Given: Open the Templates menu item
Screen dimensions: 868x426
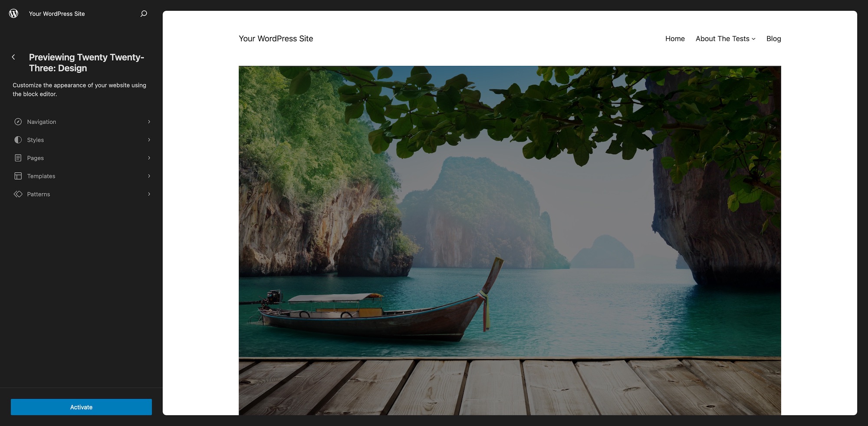Looking at the screenshot, I should click(x=81, y=176).
